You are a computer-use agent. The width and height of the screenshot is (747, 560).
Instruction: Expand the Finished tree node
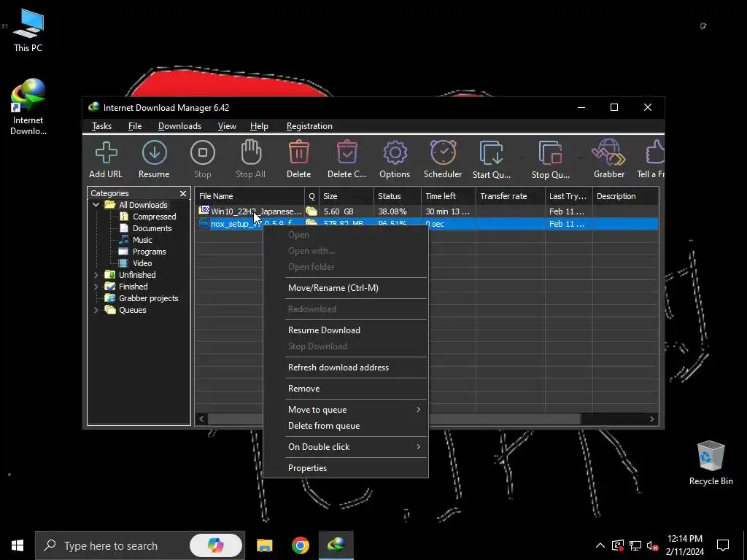coord(96,287)
